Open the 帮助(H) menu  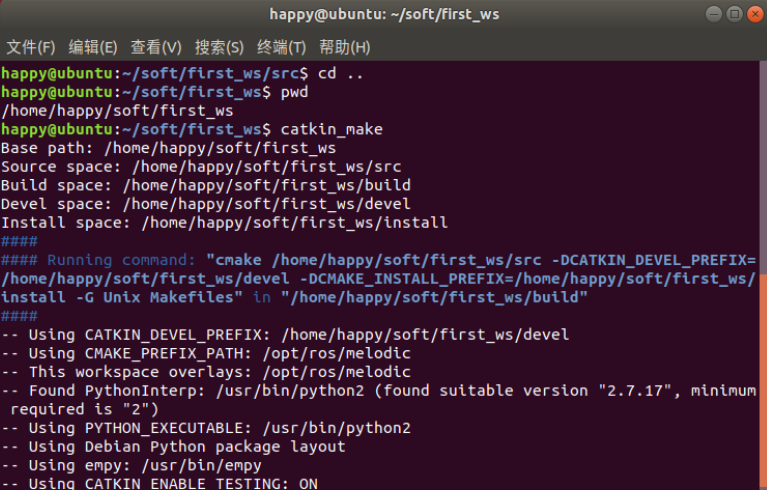[x=345, y=47]
